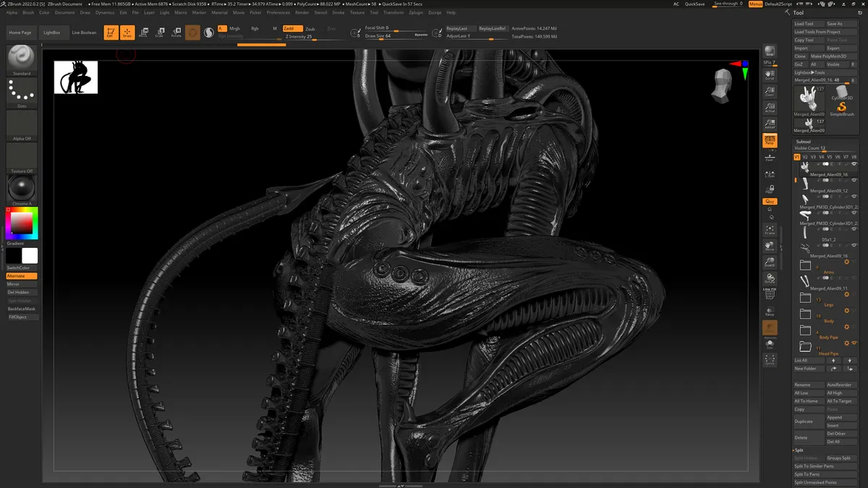
Task: Open the Render menu
Action: click(x=302, y=12)
